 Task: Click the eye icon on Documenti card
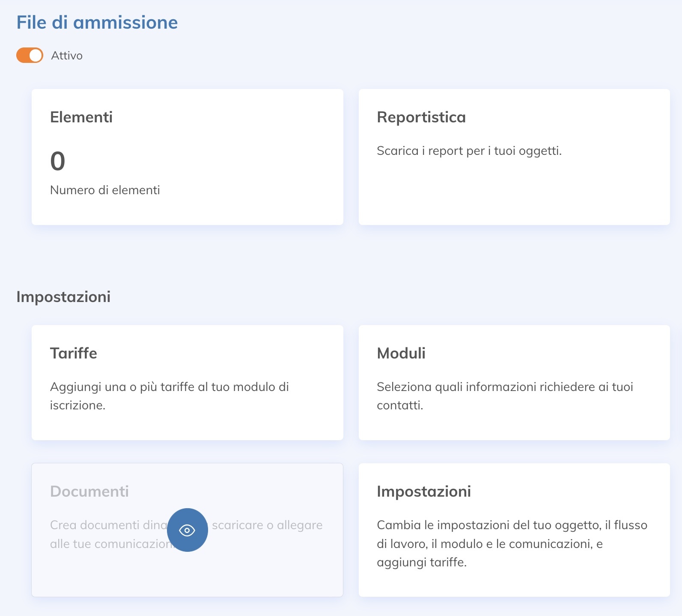pyautogui.click(x=187, y=530)
